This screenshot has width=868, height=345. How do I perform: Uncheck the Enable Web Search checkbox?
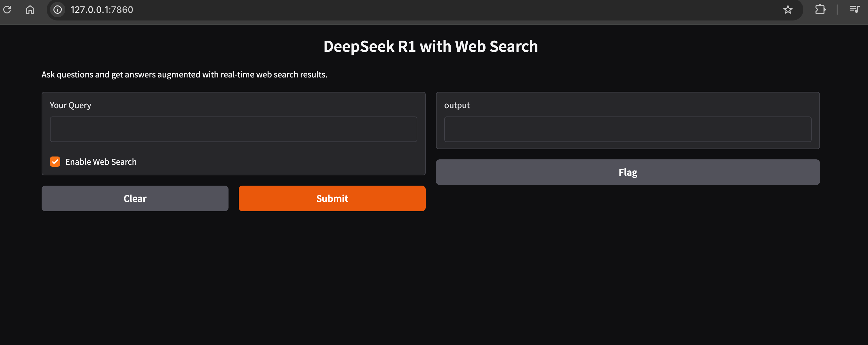click(x=55, y=162)
